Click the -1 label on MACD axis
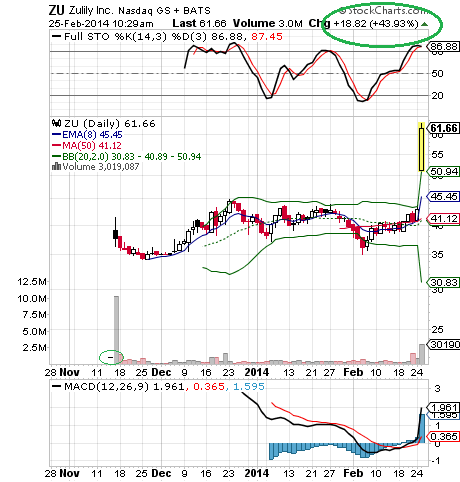The width and height of the screenshot is (460, 482). (435, 461)
